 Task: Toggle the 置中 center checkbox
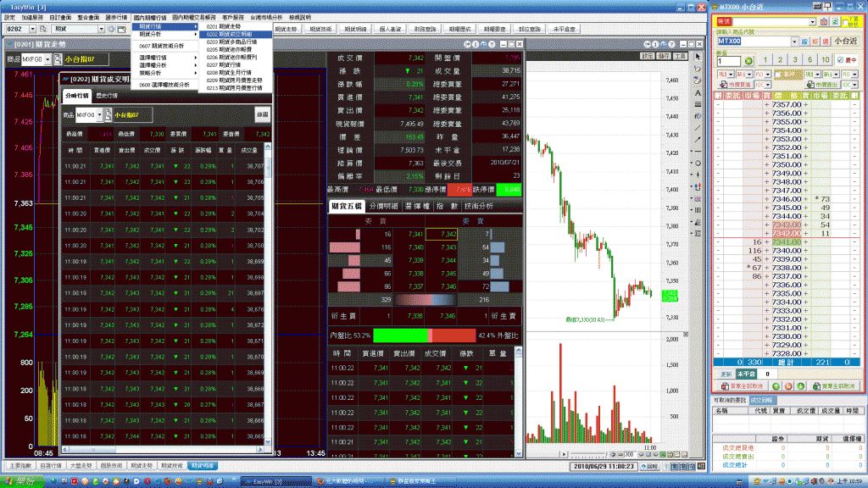tap(840, 60)
